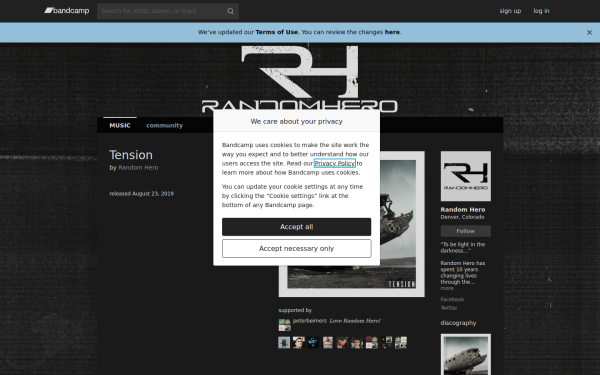Click the seventh supporter avatar in row
The width and height of the screenshot is (600, 375).
point(372,342)
